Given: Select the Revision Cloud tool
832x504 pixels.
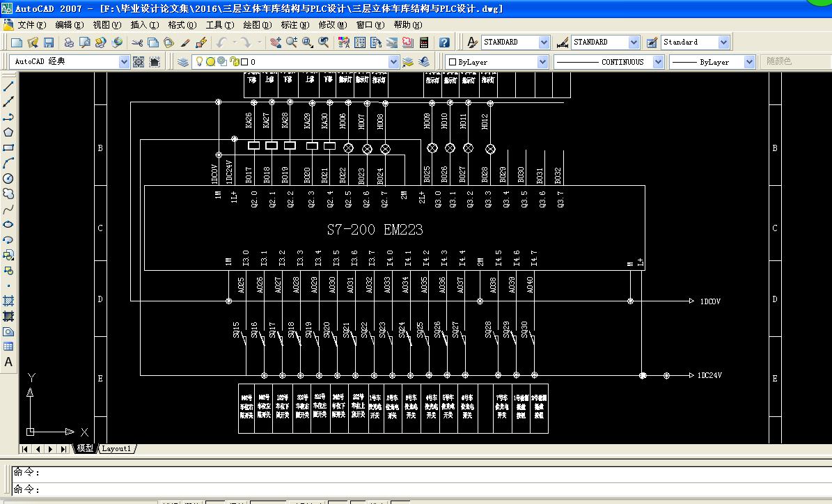Looking at the screenshot, I should coord(8,194).
